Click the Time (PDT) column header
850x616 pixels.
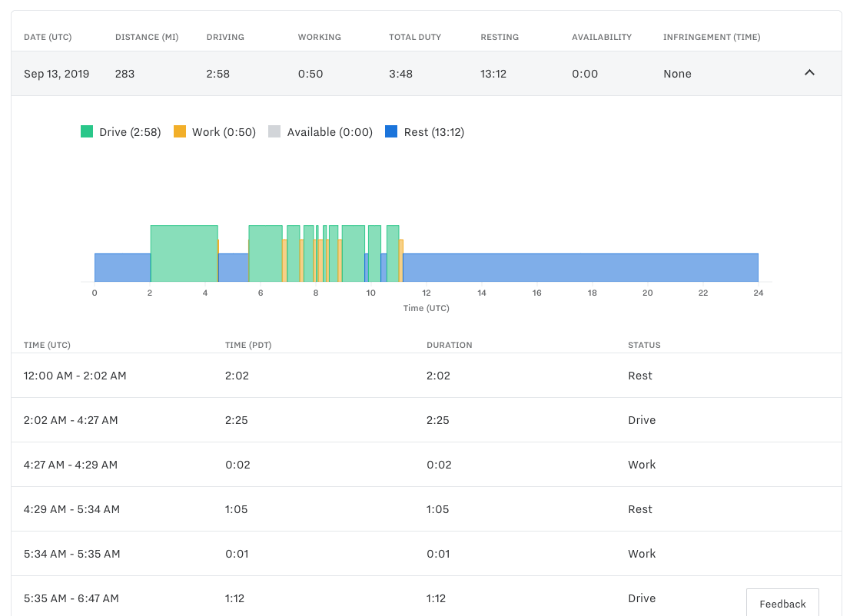click(248, 345)
